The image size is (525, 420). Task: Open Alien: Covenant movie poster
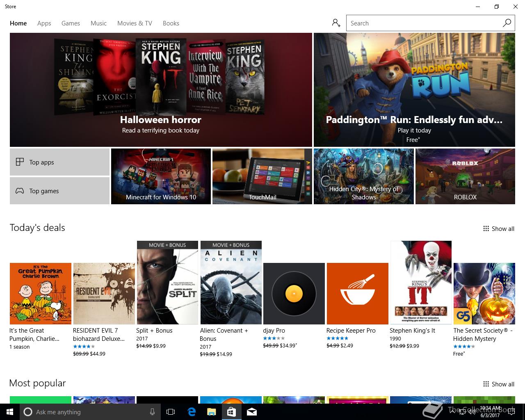tap(231, 283)
